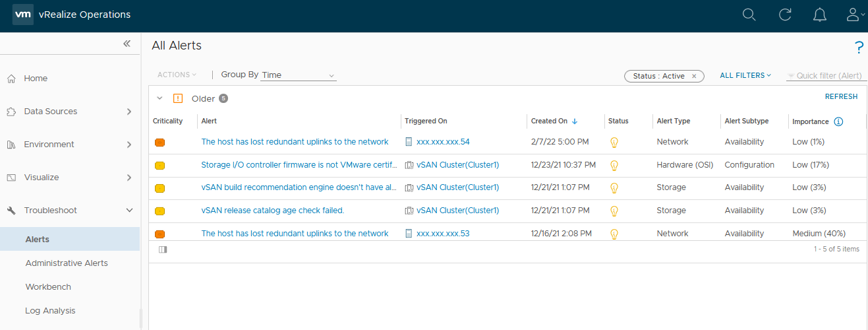Click the Quick filter (Alert) input field
868x330 pixels.
tap(828, 76)
